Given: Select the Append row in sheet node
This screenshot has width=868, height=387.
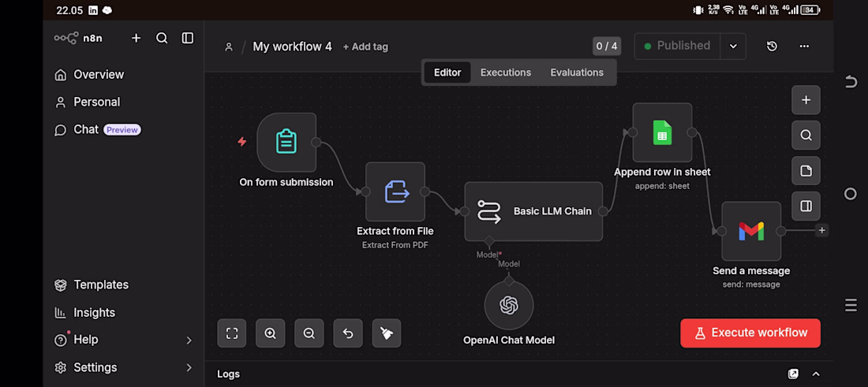Looking at the screenshot, I should coord(662,132).
